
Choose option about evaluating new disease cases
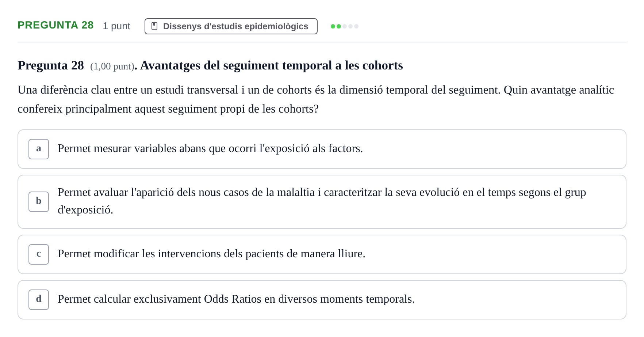322,202
